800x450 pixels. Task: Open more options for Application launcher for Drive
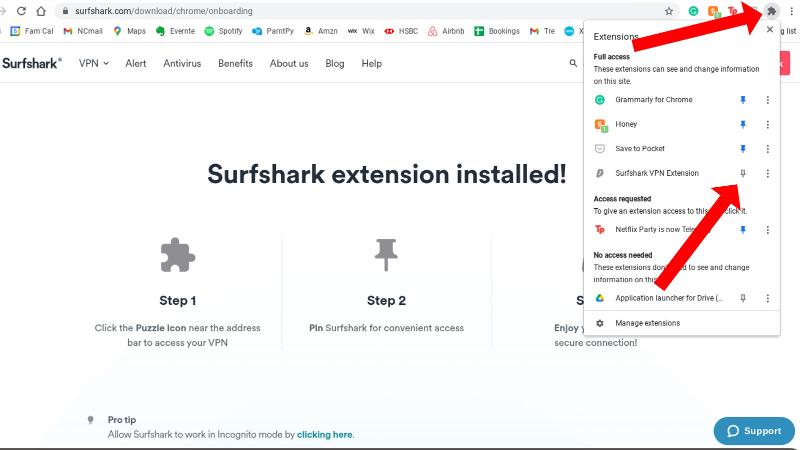[767, 298]
